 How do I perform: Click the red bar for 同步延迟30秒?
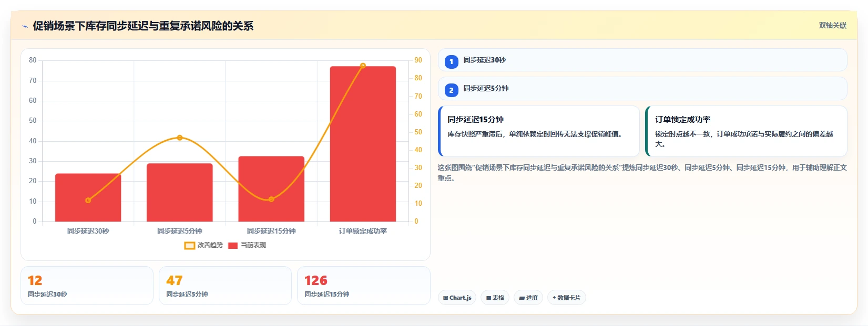[88, 197]
